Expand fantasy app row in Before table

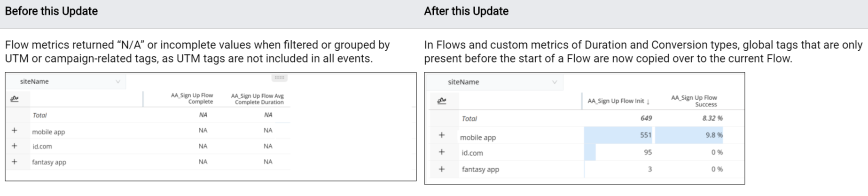click(15, 162)
